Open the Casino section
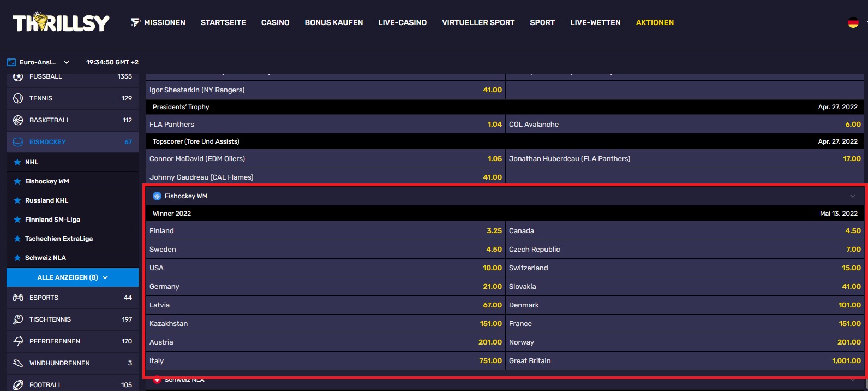Viewport: 868px width, 391px height. coord(276,22)
